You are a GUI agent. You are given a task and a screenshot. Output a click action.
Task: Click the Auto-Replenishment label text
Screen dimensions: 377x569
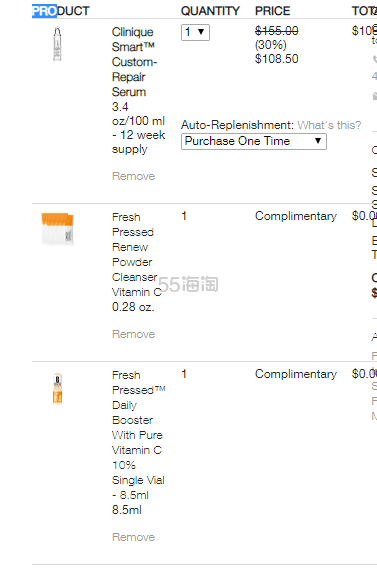pos(237,125)
